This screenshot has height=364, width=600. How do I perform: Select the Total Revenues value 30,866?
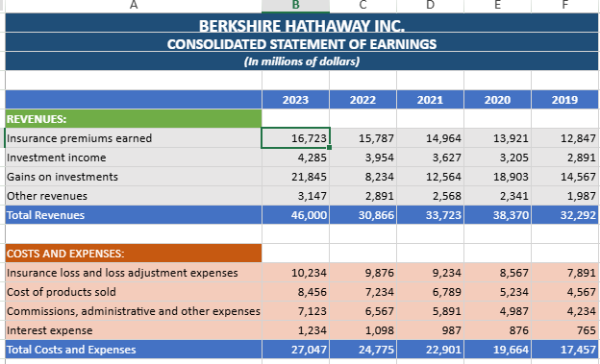(362, 215)
